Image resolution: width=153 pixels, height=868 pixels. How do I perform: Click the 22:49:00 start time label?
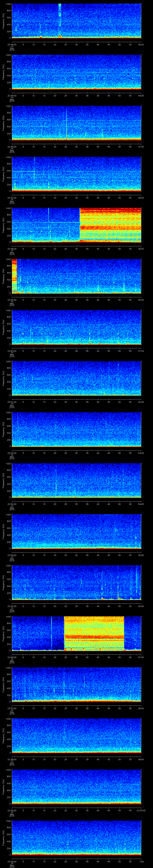(12, 300)
